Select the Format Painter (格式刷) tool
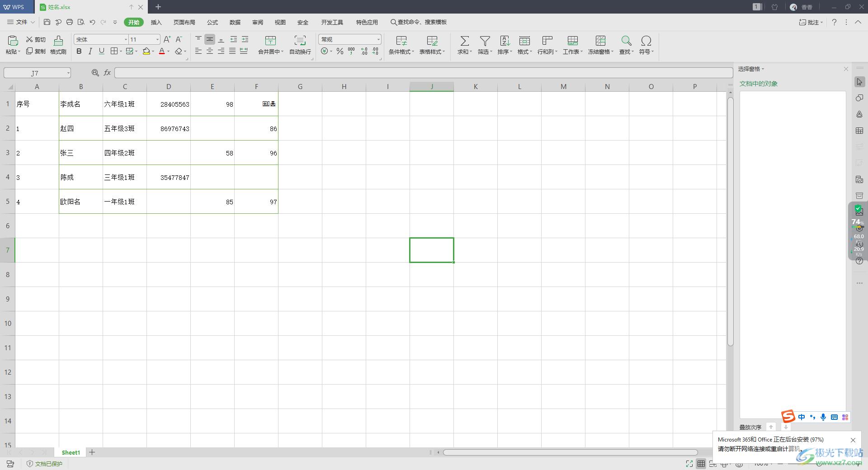Image resolution: width=868 pixels, height=470 pixels. [58, 45]
